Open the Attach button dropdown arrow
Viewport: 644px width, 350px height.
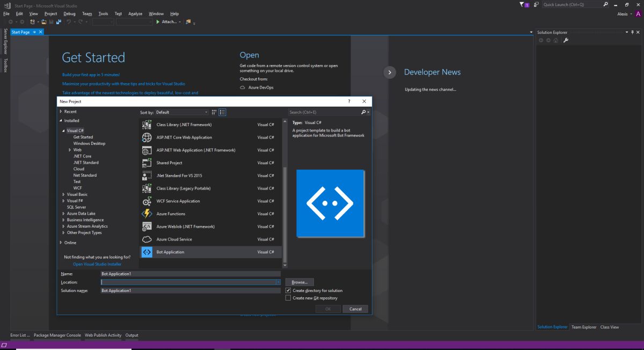point(180,22)
